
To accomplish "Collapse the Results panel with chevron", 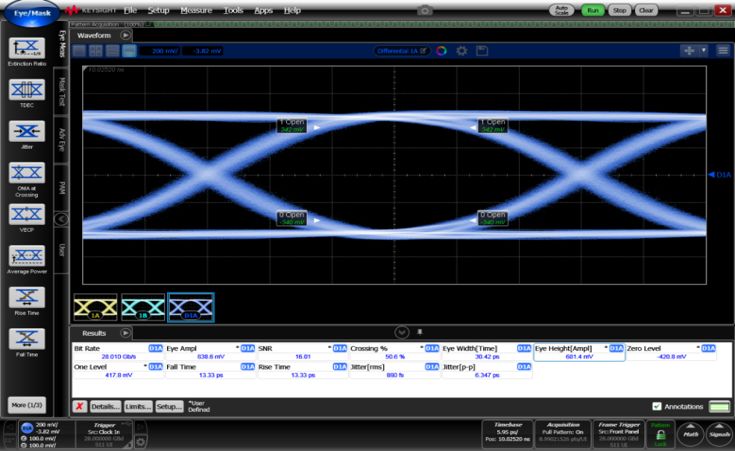I will [x=402, y=331].
